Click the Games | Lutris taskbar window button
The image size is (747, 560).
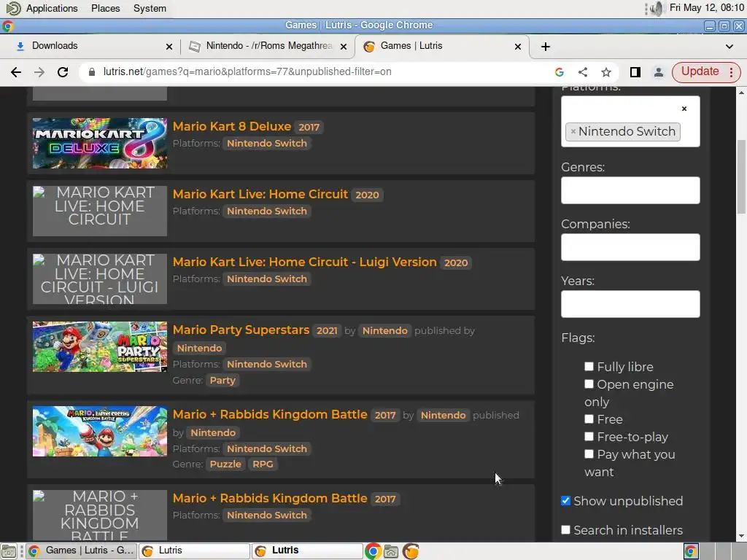point(81,551)
